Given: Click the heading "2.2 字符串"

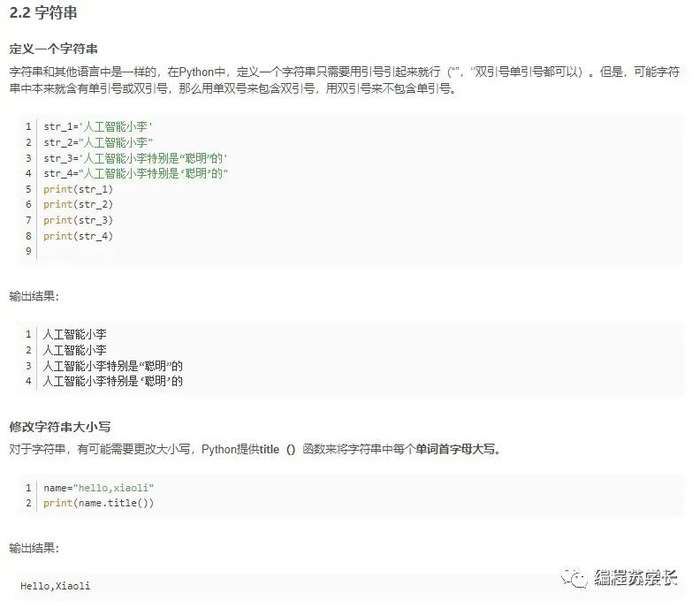Looking at the screenshot, I should point(43,12).
